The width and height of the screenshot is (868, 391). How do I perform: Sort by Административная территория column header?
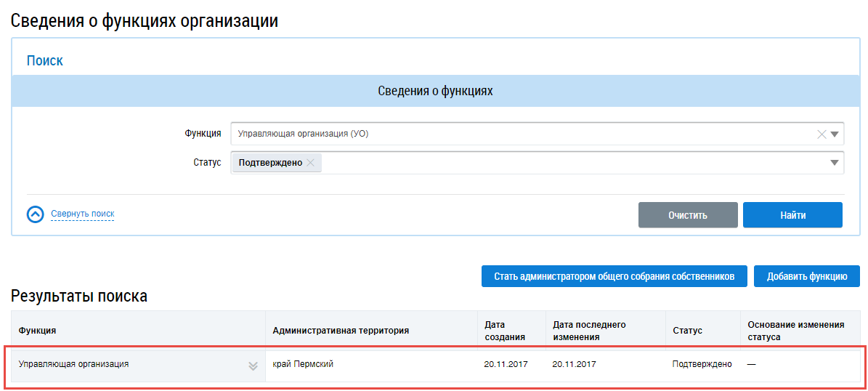(x=341, y=331)
